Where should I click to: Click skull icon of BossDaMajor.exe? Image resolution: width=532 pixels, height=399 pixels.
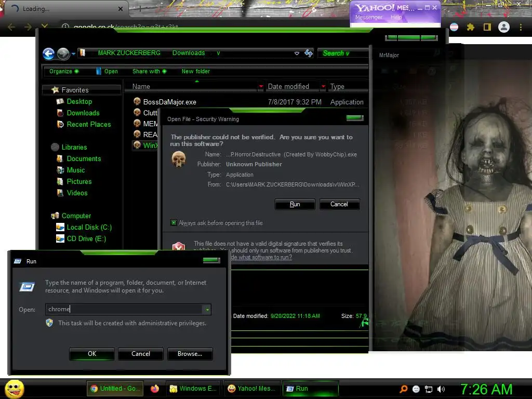click(x=137, y=101)
